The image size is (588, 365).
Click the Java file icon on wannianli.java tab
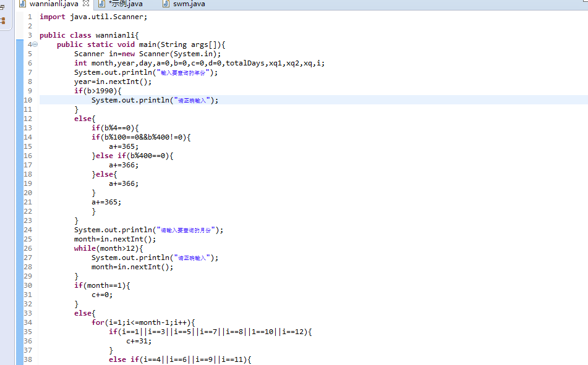point(22,4)
